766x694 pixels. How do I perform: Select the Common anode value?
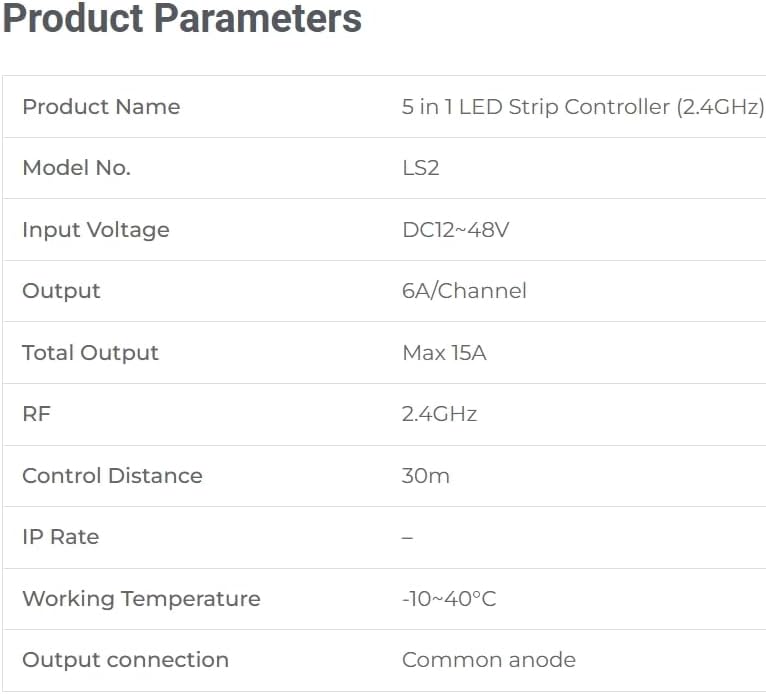pos(488,660)
